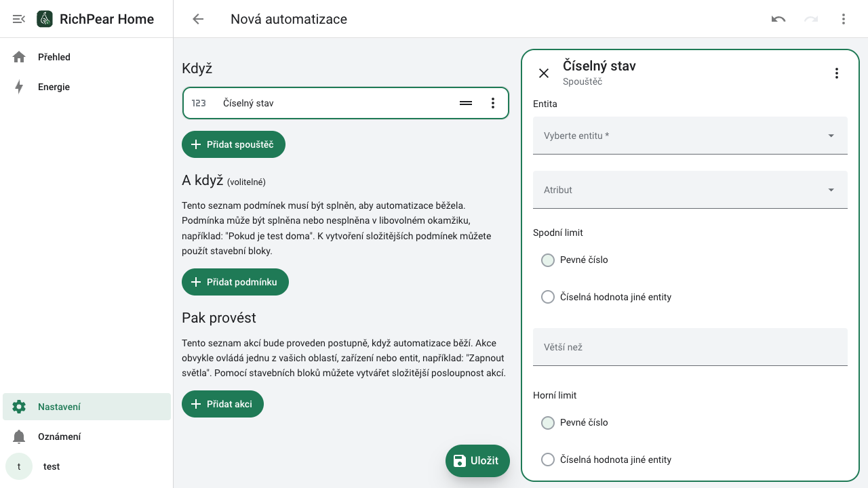Open Přehled in the sidebar

click(x=87, y=57)
